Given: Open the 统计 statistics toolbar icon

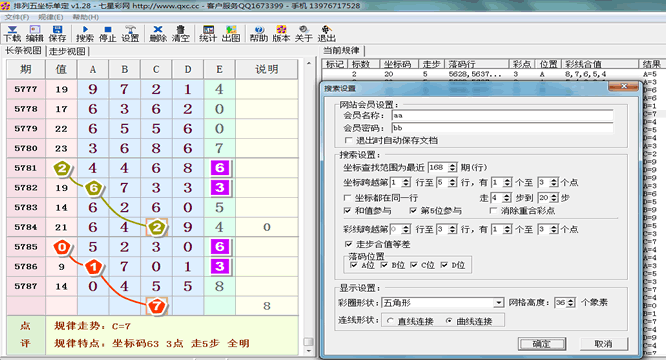Looking at the screenshot, I should click(208, 34).
